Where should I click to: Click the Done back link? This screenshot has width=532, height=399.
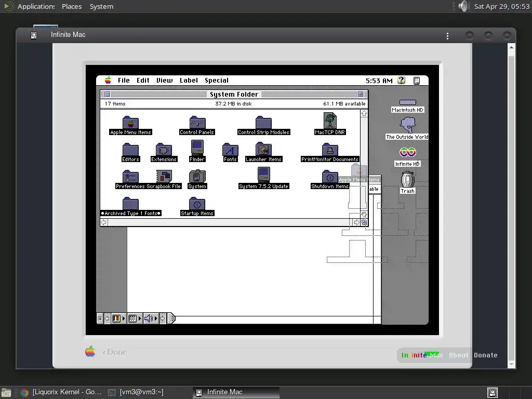tap(115, 352)
